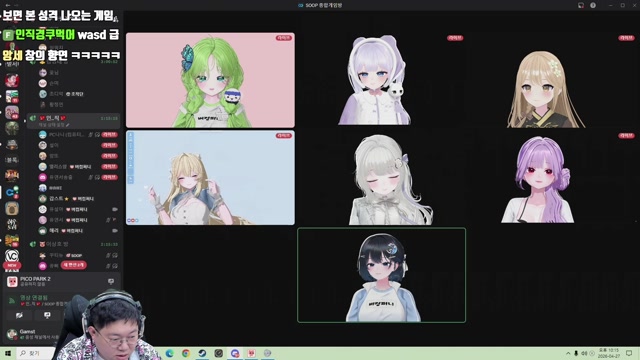Click the taskbar clock and date
The height and width of the screenshot is (360, 640).
[x=608, y=353]
